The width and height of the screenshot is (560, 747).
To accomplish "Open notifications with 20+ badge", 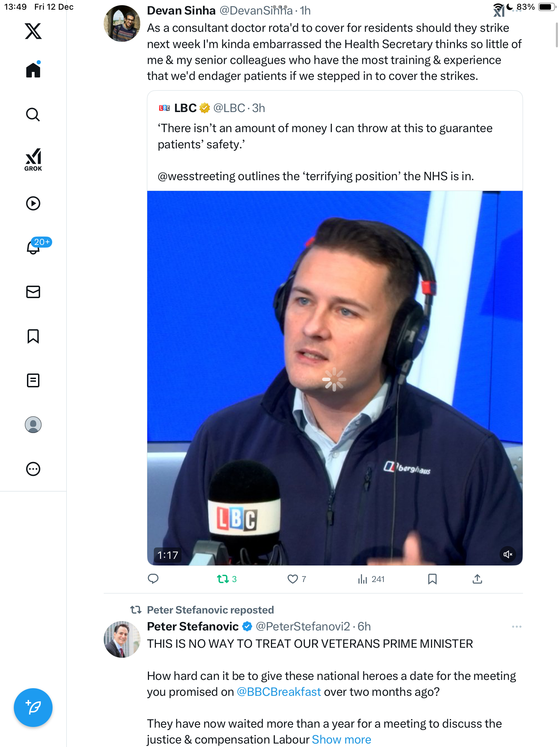I will click(x=34, y=247).
